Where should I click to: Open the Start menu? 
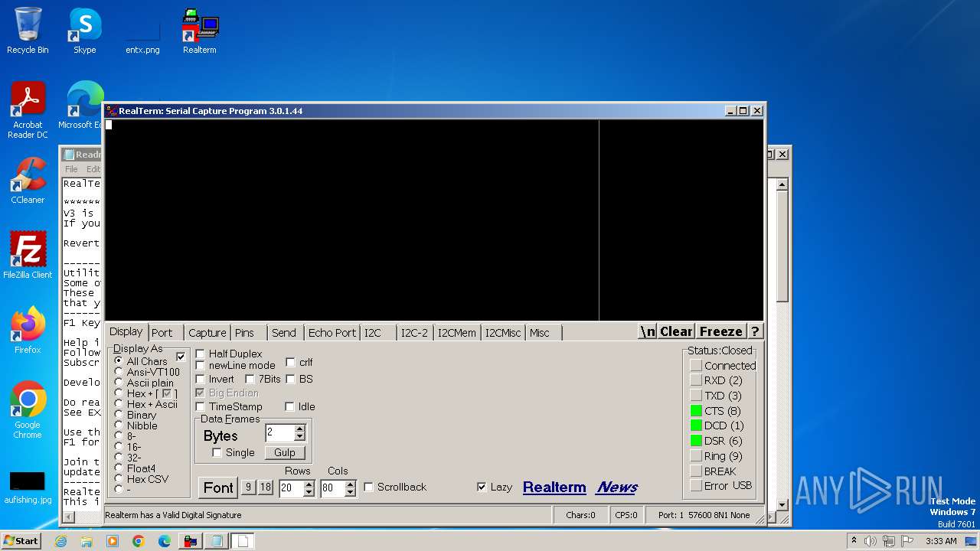21,541
